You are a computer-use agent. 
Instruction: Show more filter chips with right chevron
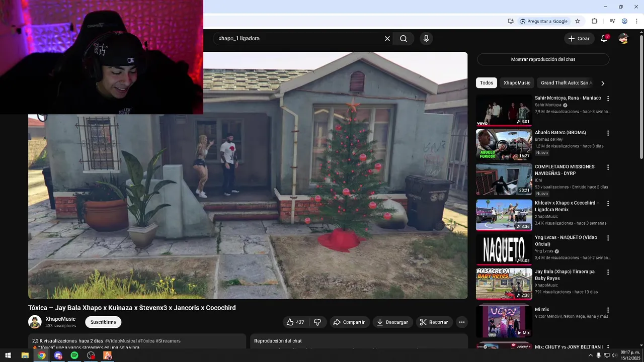(603, 83)
